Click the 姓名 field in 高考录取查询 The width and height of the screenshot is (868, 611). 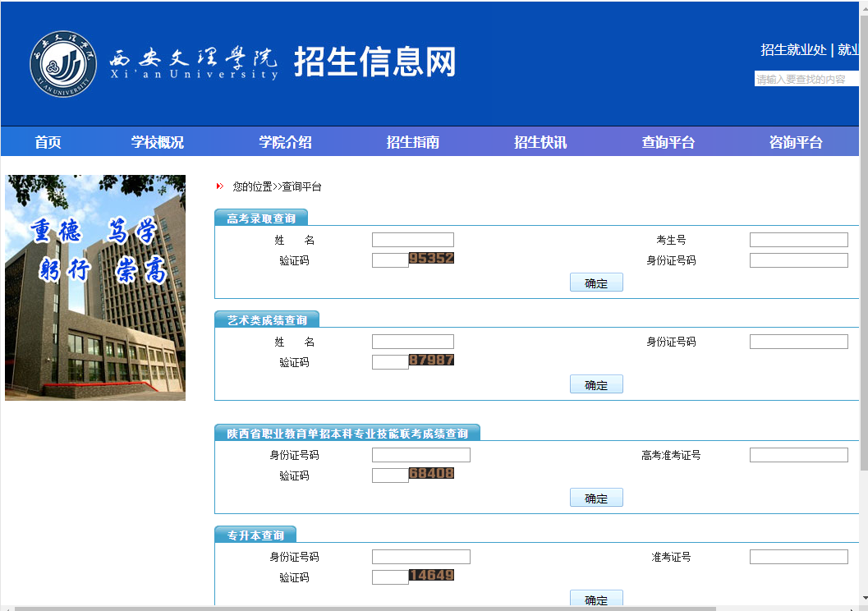point(412,240)
